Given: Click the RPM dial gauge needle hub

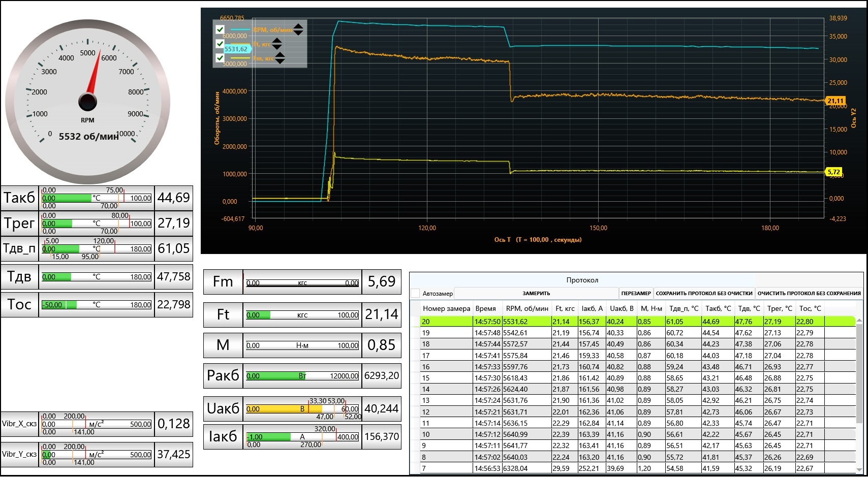Looking at the screenshot, I should pyautogui.click(x=87, y=102).
